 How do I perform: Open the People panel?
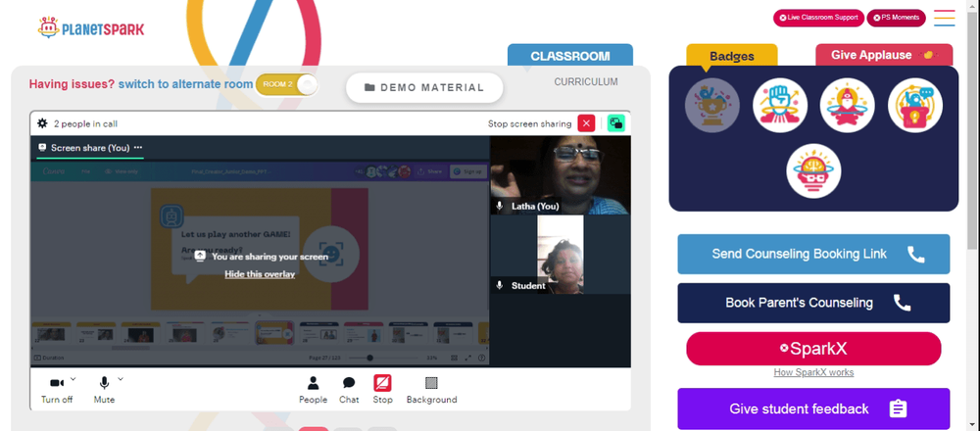(x=314, y=390)
